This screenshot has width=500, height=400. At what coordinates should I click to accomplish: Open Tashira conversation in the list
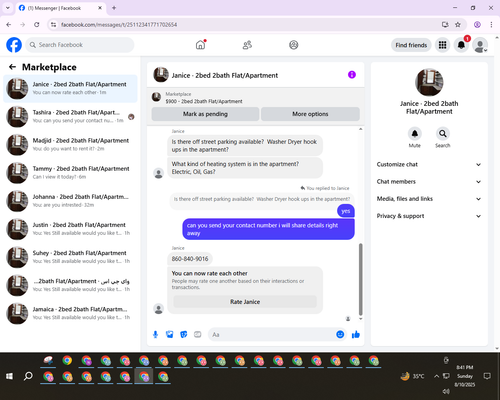[70, 116]
